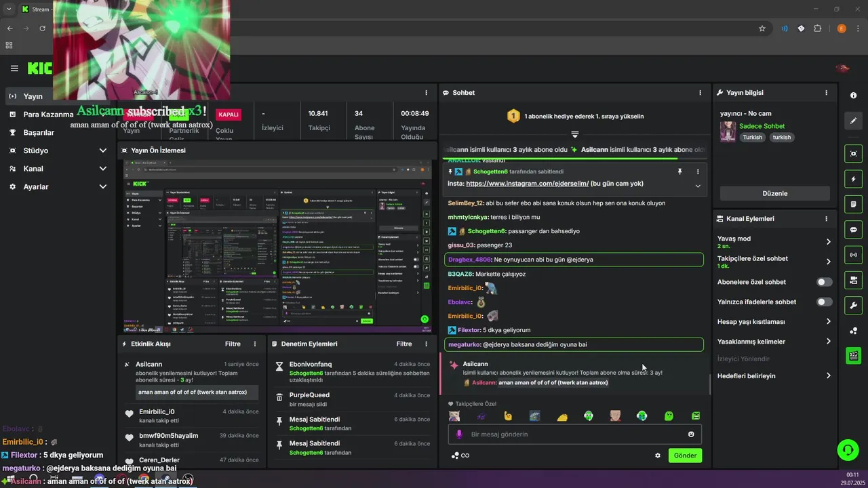Screen dimensions: 868x488
Task: Open the browser extensions puzzle icon
Action: coord(817,28)
